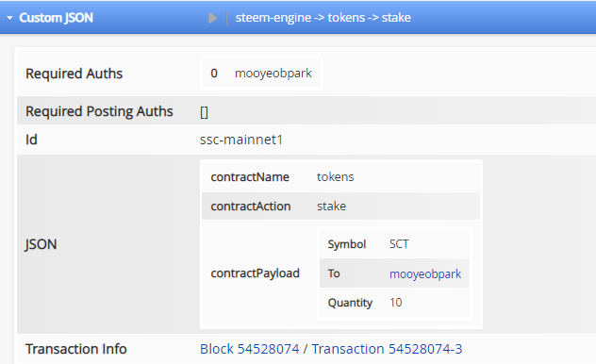Select the index 0 in Required Auths
The height and width of the screenshot is (364, 596).
coord(214,73)
